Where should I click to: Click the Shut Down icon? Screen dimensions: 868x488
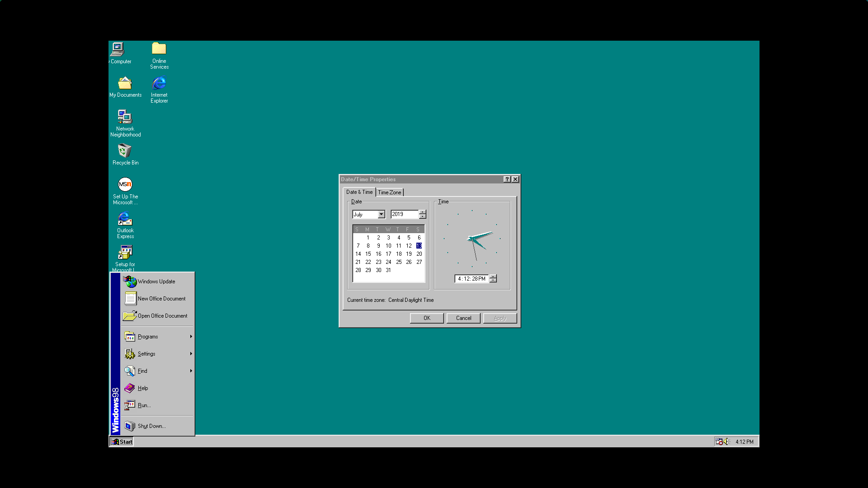[130, 426]
